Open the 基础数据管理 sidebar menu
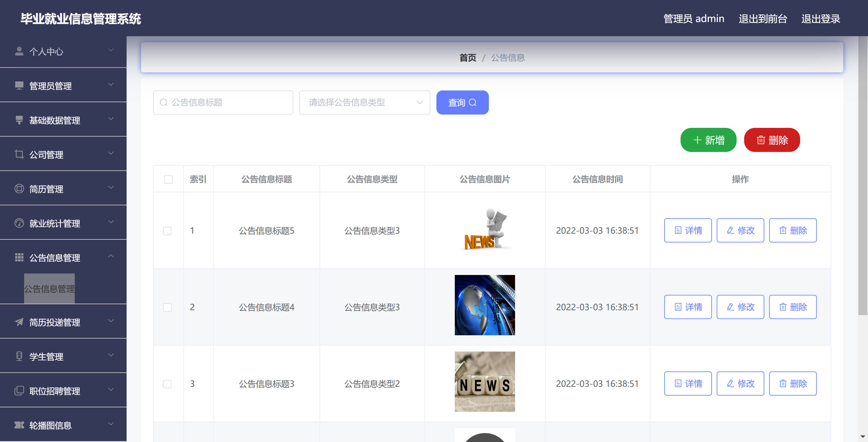 pos(55,120)
